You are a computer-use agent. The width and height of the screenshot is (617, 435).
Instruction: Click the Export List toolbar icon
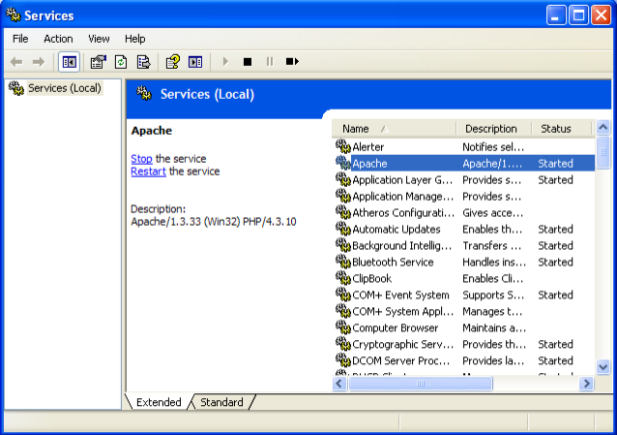click(143, 62)
